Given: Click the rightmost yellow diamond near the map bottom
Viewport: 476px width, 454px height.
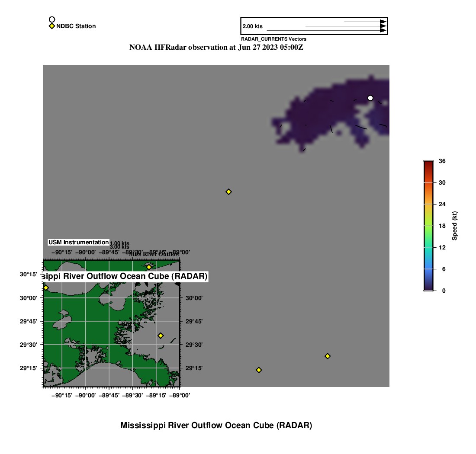Looking at the screenshot, I should coord(328,356).
